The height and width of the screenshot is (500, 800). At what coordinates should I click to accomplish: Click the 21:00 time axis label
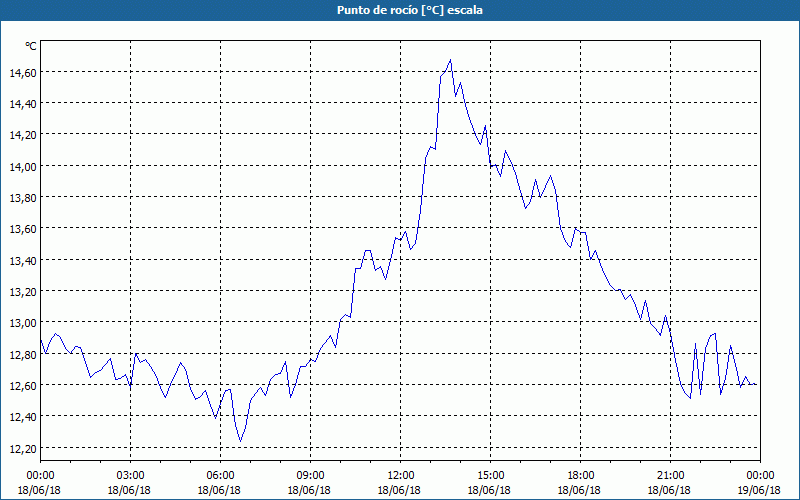670,476
